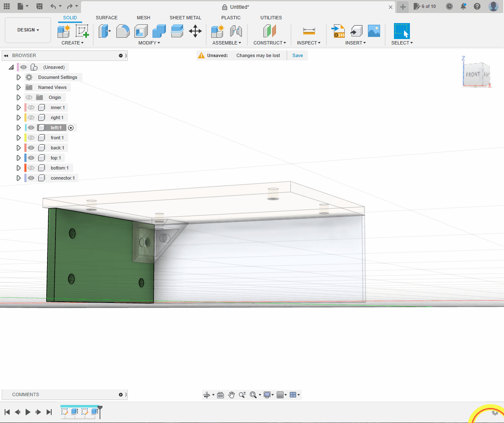The image size is (504, 423).
Task: Click the top:1 component color swatch
Action: point(25,158)
